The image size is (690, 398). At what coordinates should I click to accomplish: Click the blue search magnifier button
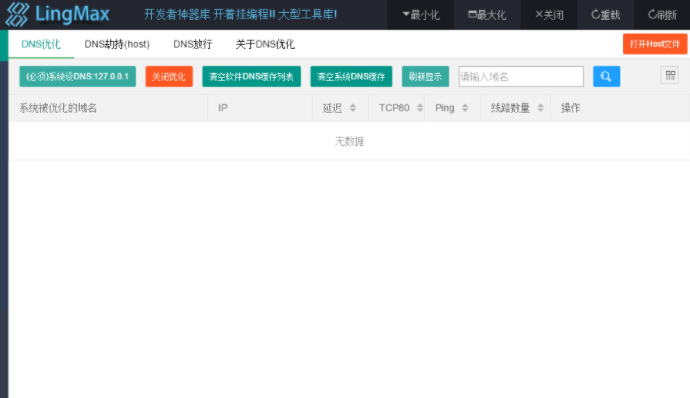[606, 77]
